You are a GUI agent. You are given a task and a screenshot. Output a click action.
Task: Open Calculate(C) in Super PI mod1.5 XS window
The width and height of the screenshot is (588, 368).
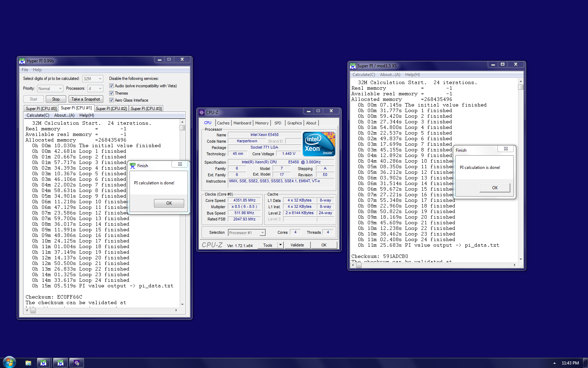coord(364,75)
